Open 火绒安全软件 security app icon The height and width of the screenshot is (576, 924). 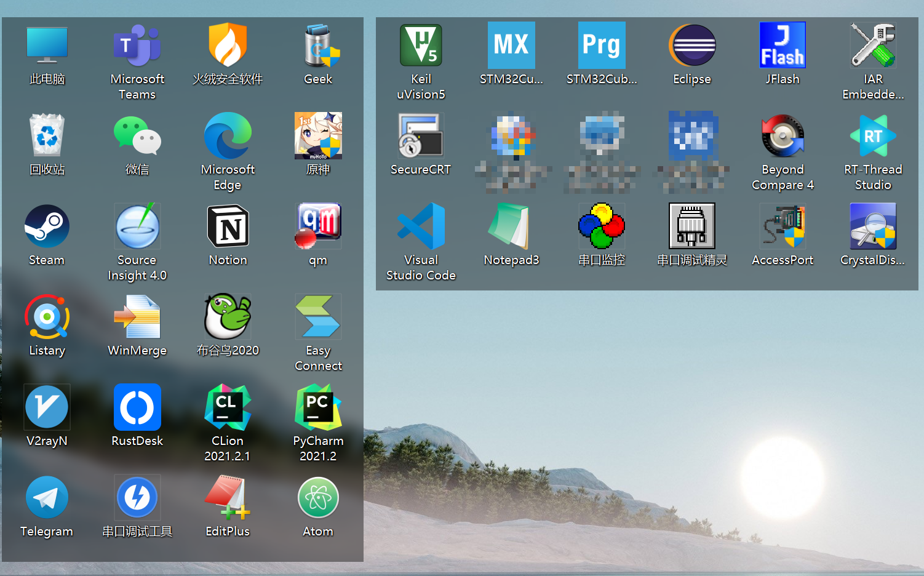coord(228,46)
